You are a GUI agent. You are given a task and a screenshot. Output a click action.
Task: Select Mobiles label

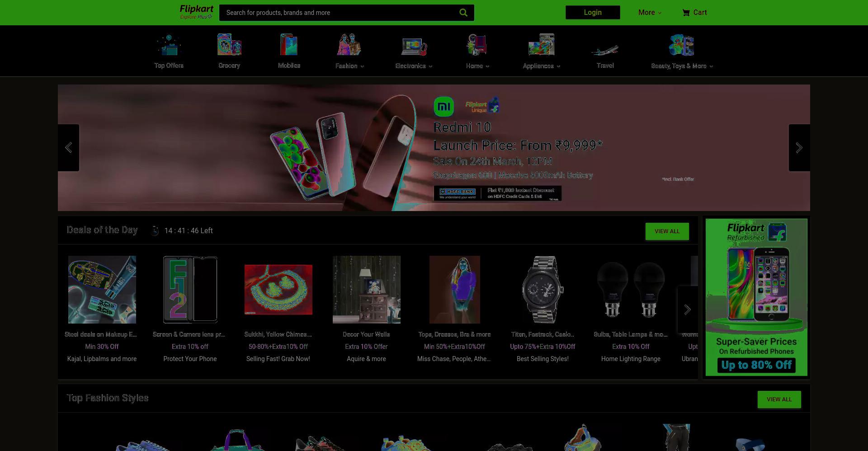click(x=289, y=66)
